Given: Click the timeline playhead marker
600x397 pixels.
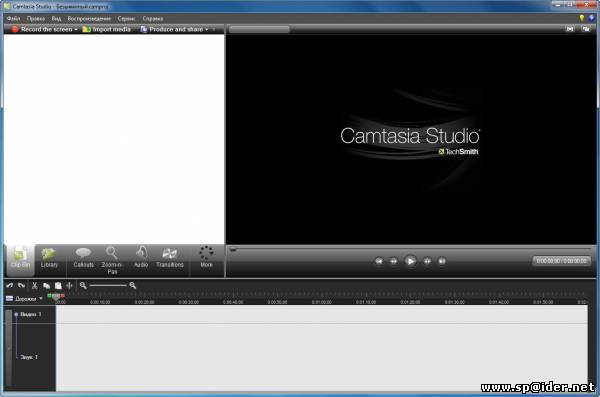Looking at the screenshot, I should [x=56, y=297].
